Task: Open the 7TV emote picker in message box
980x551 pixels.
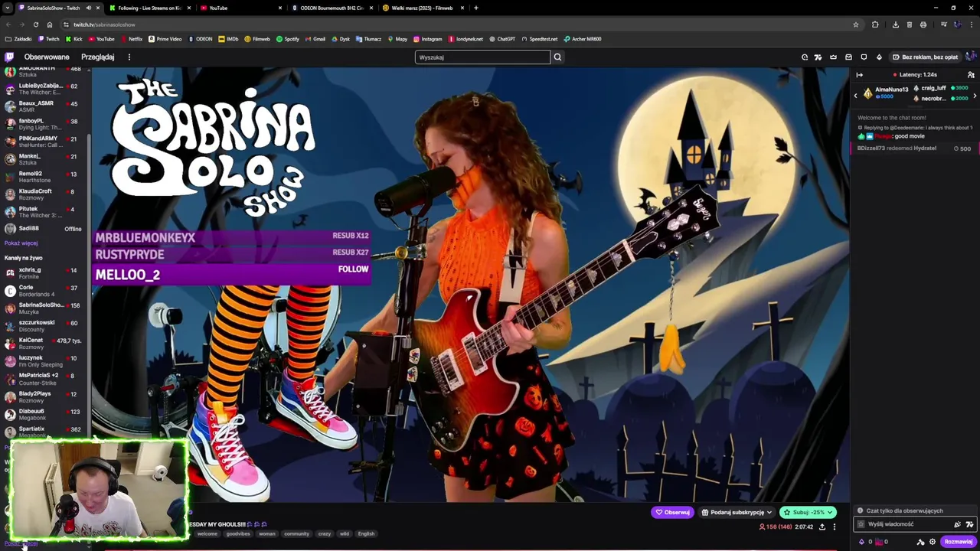Action: coord(969,524)
